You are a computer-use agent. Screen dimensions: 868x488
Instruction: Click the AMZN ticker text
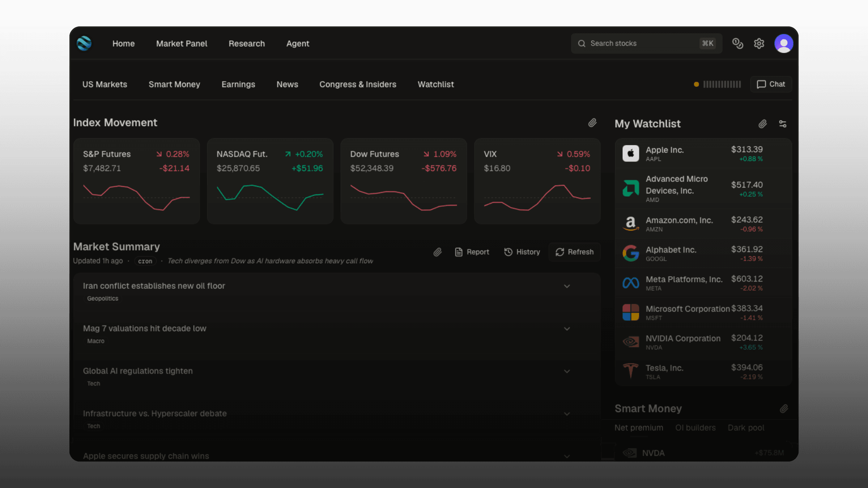tap(654, 230)
